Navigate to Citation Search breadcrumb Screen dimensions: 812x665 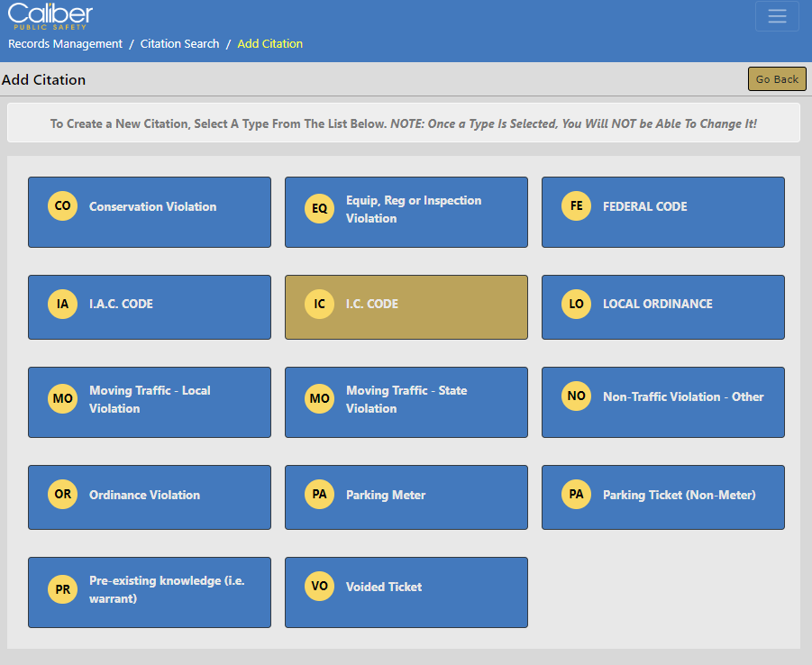pos(179,44)
